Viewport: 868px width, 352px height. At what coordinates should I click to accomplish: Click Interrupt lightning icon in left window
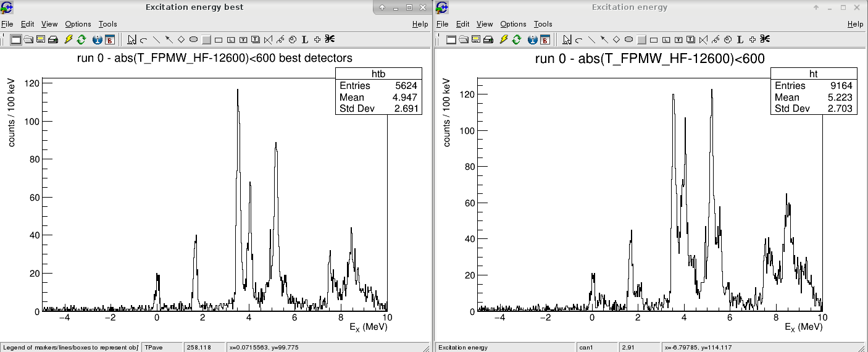[x=69, y=40]
